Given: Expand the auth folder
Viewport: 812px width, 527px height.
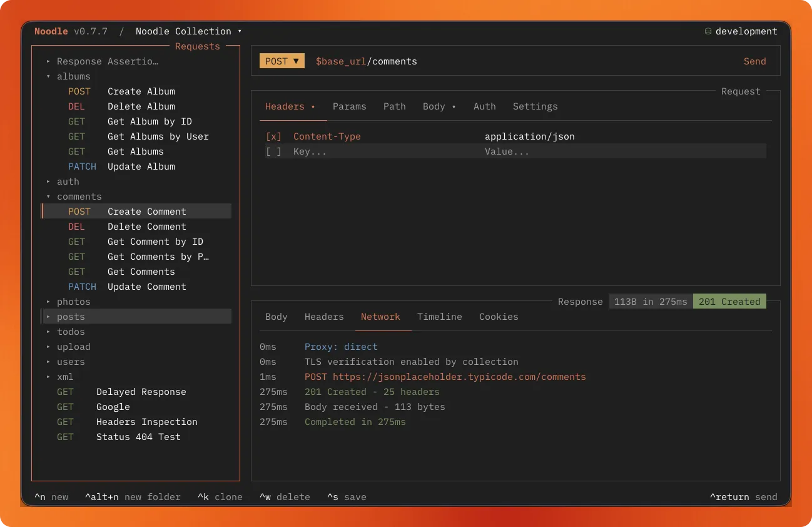Looking at the screenshot, I should [x=63, y=182].
